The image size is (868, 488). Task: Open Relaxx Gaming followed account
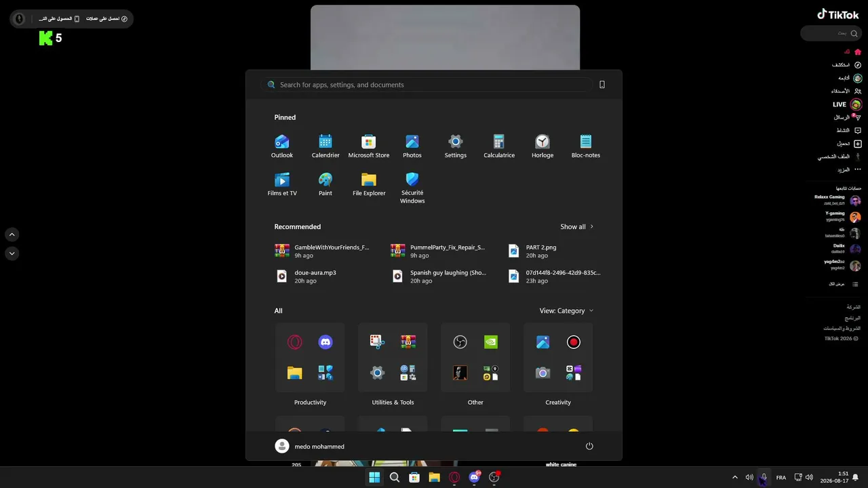coord(837,200)
